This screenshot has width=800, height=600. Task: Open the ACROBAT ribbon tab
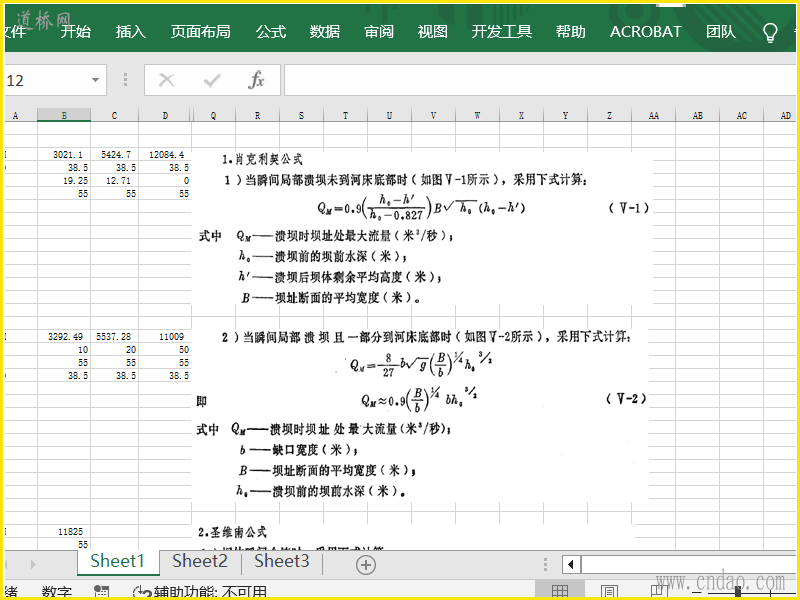pos(645,32)
